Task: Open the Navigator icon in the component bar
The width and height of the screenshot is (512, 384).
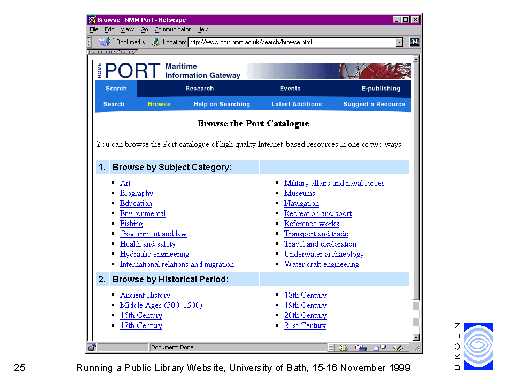Action: pyautogui.click(x=342, y=348)
